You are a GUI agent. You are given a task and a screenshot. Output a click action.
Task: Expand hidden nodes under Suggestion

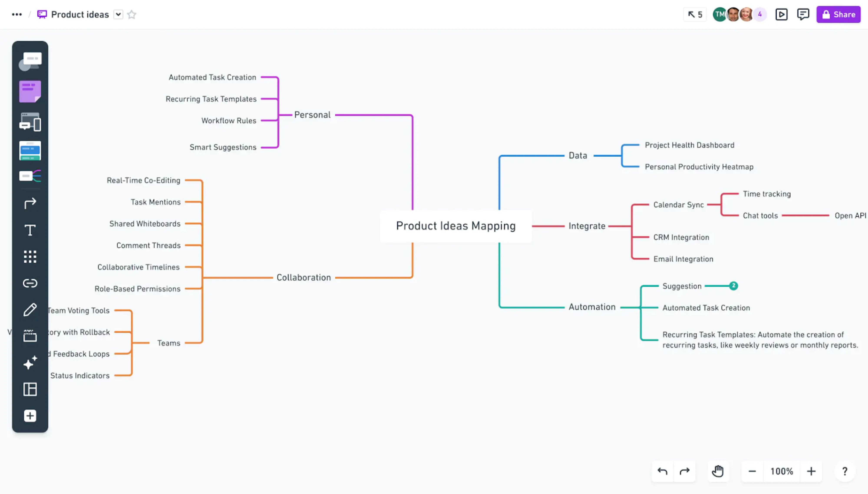733,285
